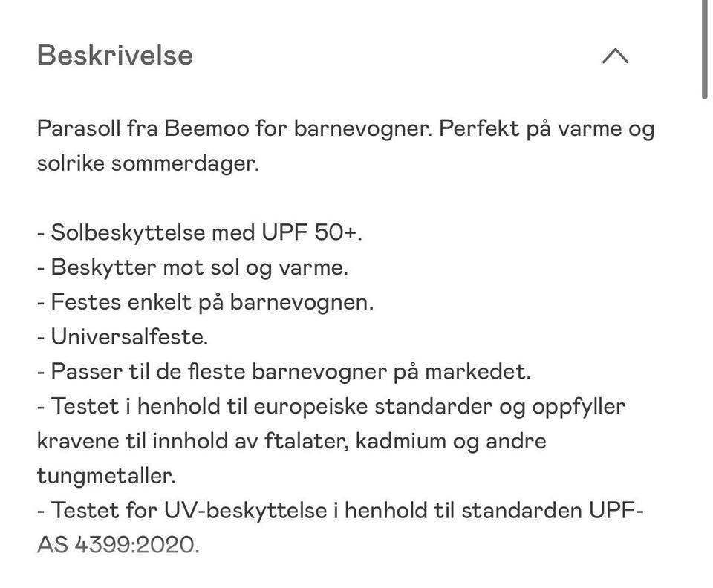Click the 'Parasoll fra Beemoo' opening sentence
The height and width of the screenshot is (588, 713).
345,128
